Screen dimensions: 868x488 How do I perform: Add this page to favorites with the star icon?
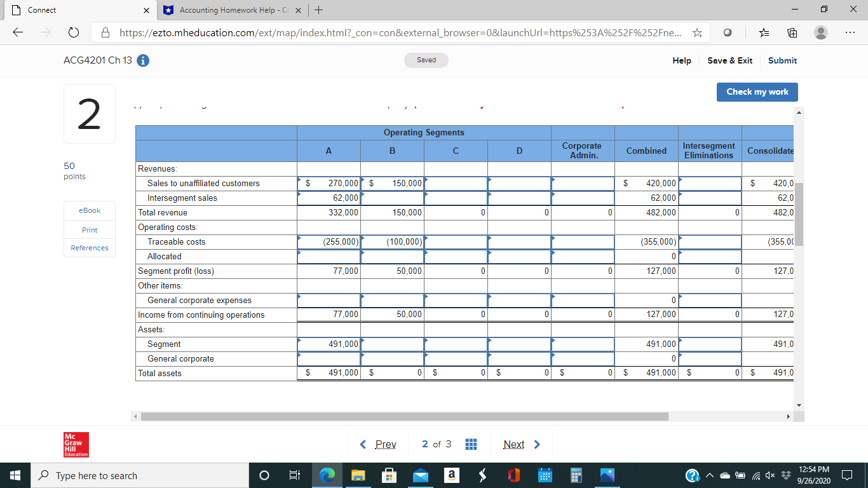point(697,32)
